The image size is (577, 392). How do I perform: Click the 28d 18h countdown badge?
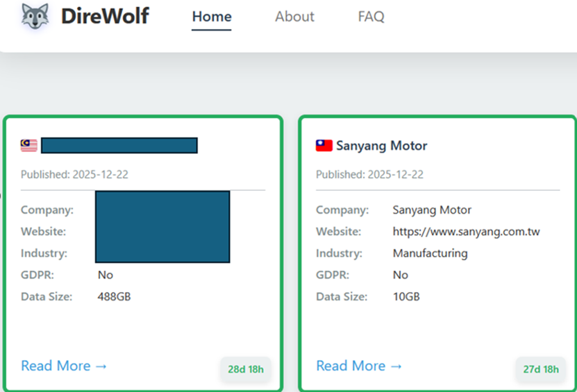point(246,369)
